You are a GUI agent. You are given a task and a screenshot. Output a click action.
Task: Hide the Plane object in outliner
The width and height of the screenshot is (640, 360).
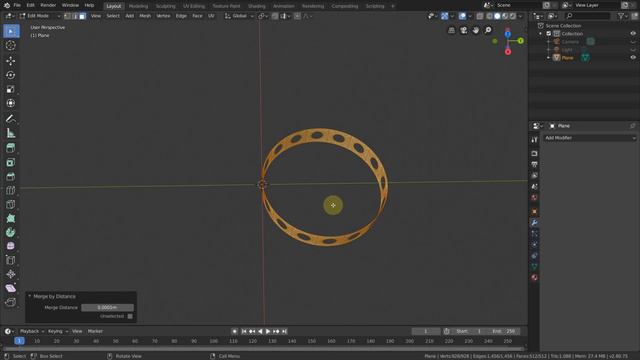point(633,58)
